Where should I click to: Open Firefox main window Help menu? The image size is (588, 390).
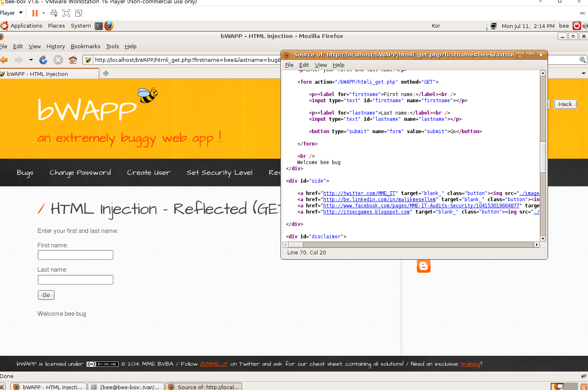(131, 46)
